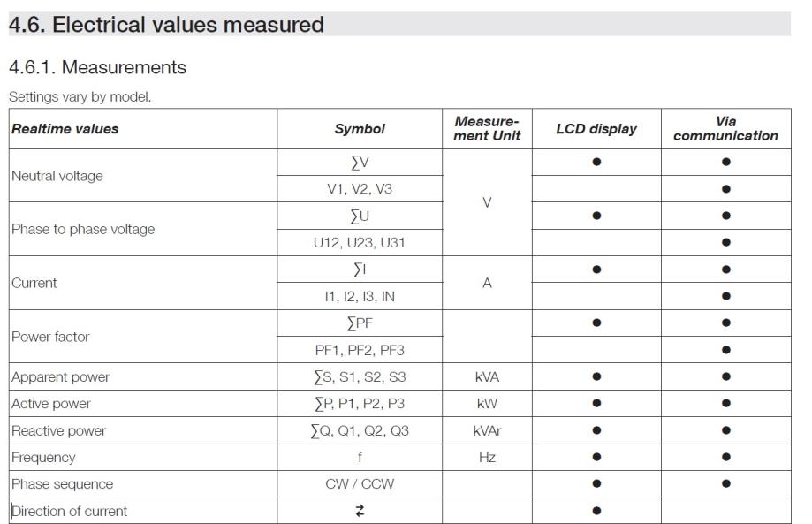The width and height of the screenshot is (812, 524).
Task: Select the "I1, I2, I3, IN" symbol cell
Action: coord(360,297)
